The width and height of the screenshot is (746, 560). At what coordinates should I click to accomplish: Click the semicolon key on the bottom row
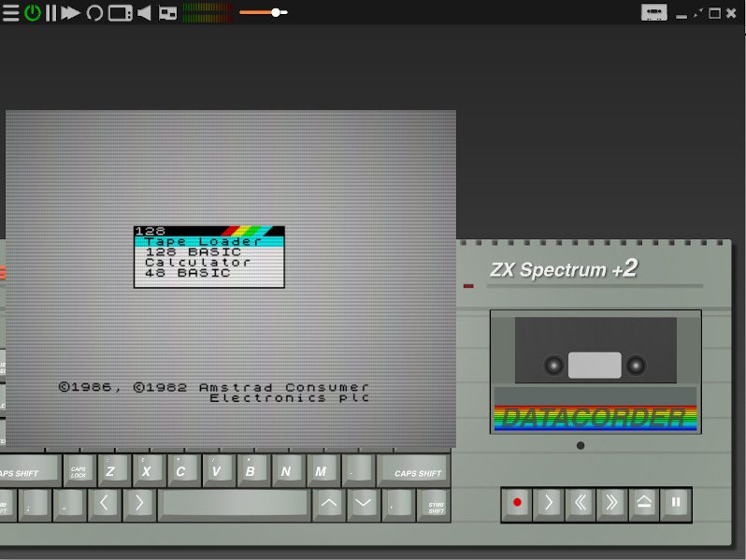(x=35, y=504)
